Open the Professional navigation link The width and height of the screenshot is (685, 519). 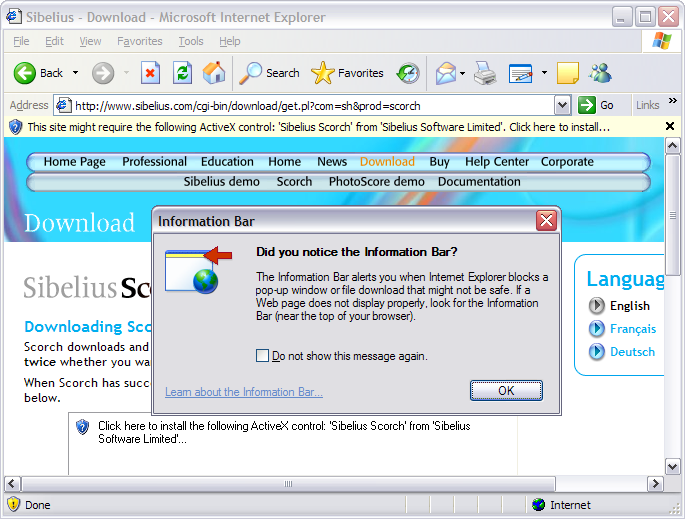point(155,162)
